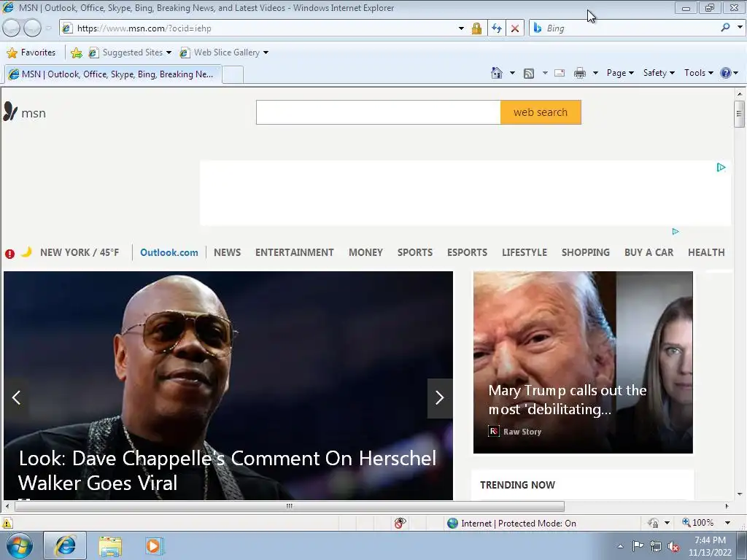Click the zoom level 100% control
747x560 pixels.
[x=698, y=523]
